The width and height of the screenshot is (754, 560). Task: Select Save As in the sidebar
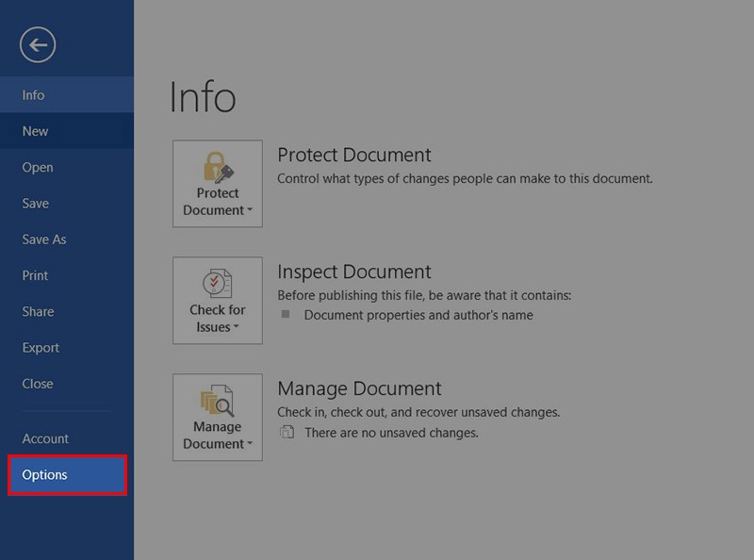click(x=44, y=239)
